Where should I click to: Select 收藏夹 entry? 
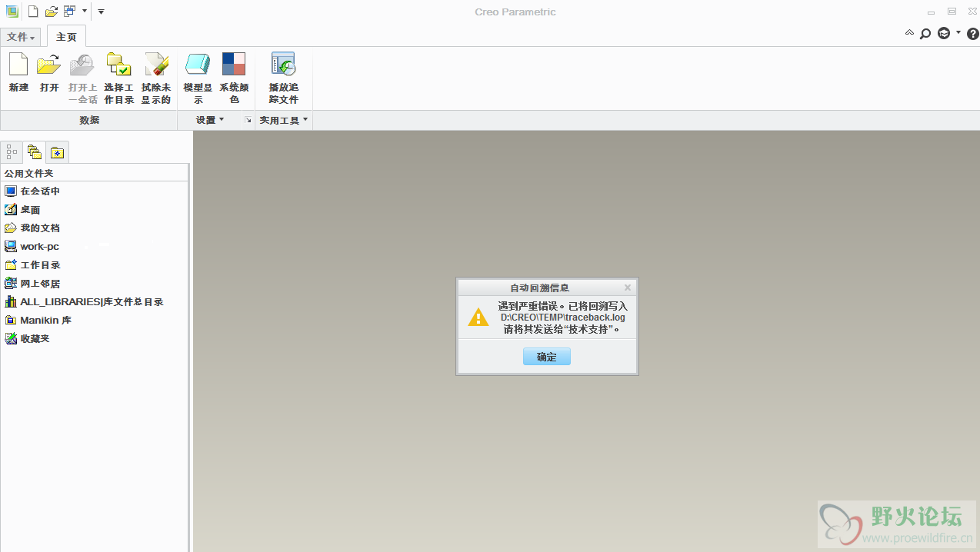(27, 338)
